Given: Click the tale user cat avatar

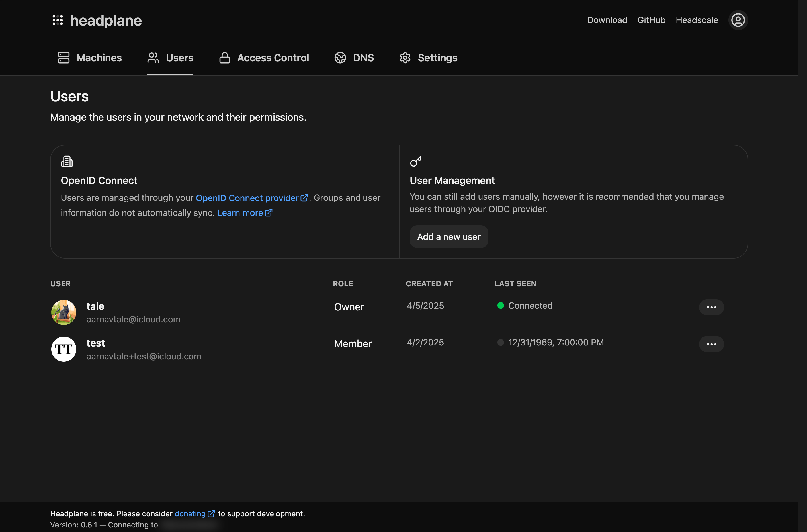Looking at the screenshot, I should (x=64, y=312).
